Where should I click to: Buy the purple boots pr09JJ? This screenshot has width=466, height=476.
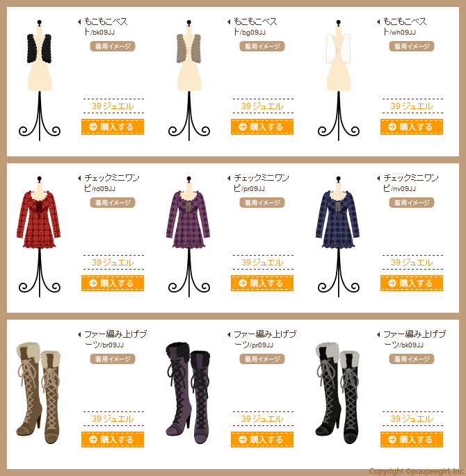coord(262,440)
